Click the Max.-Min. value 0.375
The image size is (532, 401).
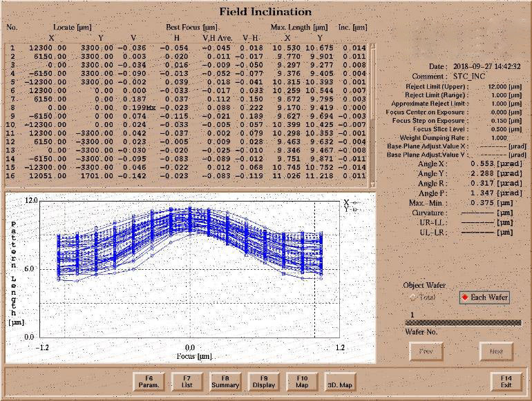(482, 203)
